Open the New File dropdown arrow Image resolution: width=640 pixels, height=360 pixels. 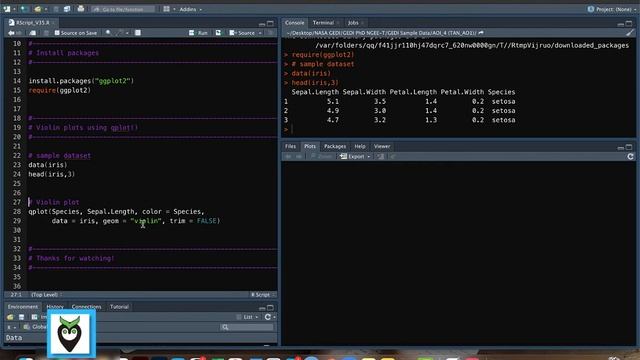tap(14, 9)
